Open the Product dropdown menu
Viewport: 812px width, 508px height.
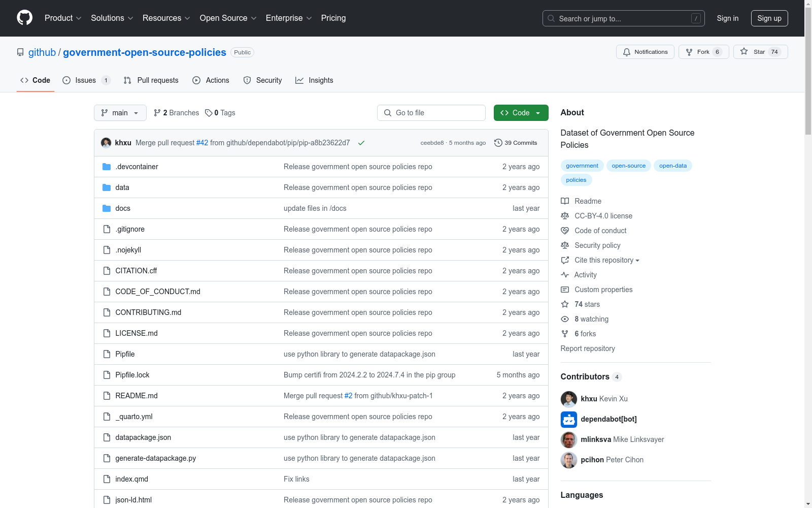63,18
